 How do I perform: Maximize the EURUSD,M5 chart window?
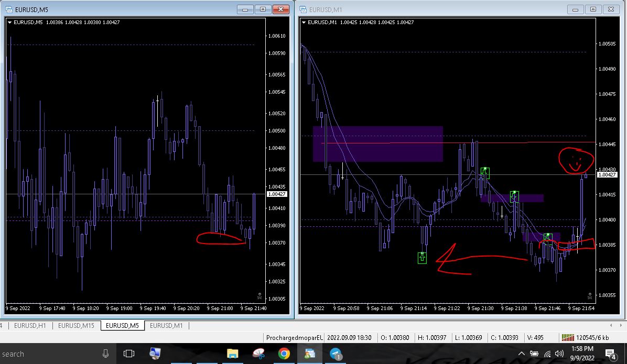pyautogui.click(x=263, y=9)
